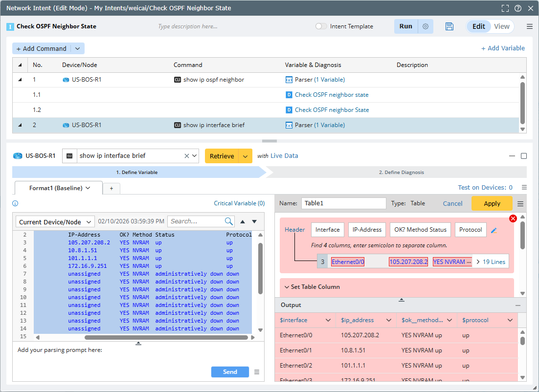Open the Add Variable link
Image resolution: width=539 pixels, height=392 pixels.
[503, 48]
